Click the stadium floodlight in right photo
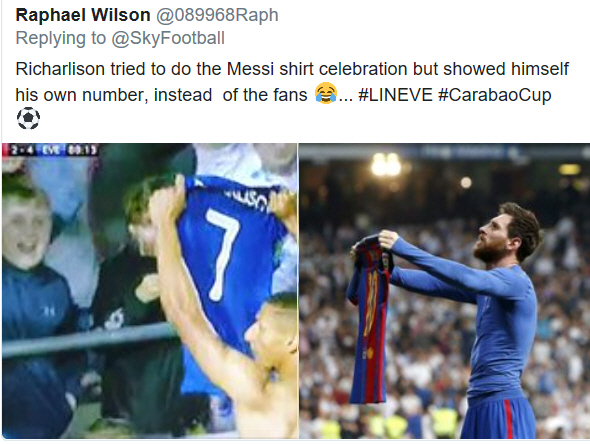590x444 pixels. [x=385, y=164]
